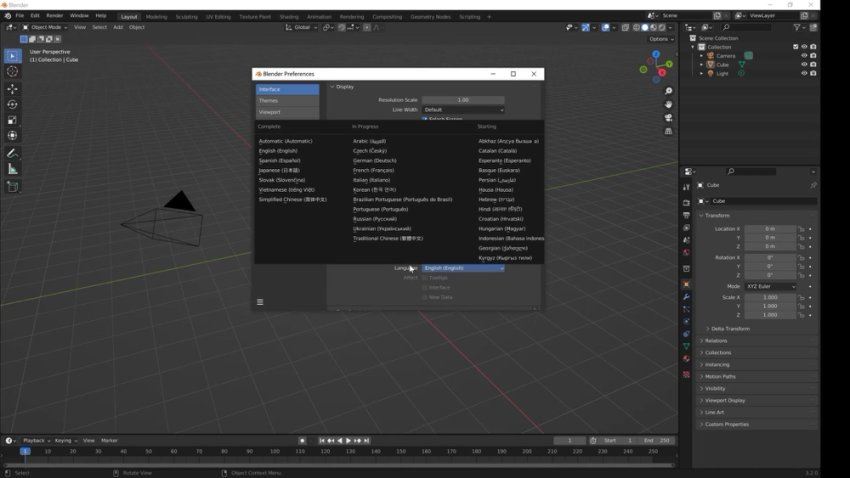Image resolution: width=850 pixels, height=478 pixels.
Task: Select the Transform tool
Action: [12, 135]
